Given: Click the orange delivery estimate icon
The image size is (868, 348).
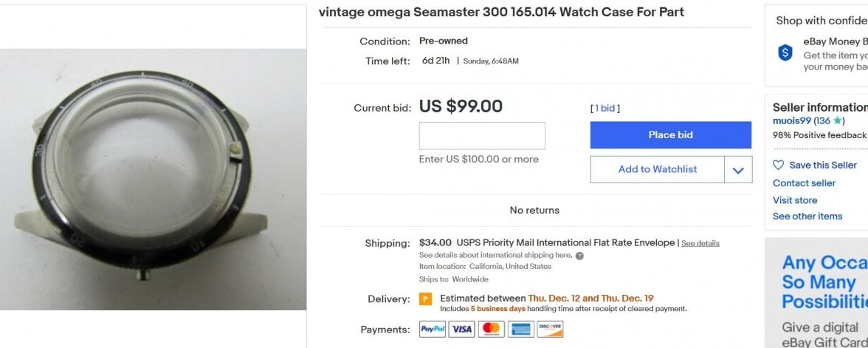Looking at the screenshot, I should point(425,299).
